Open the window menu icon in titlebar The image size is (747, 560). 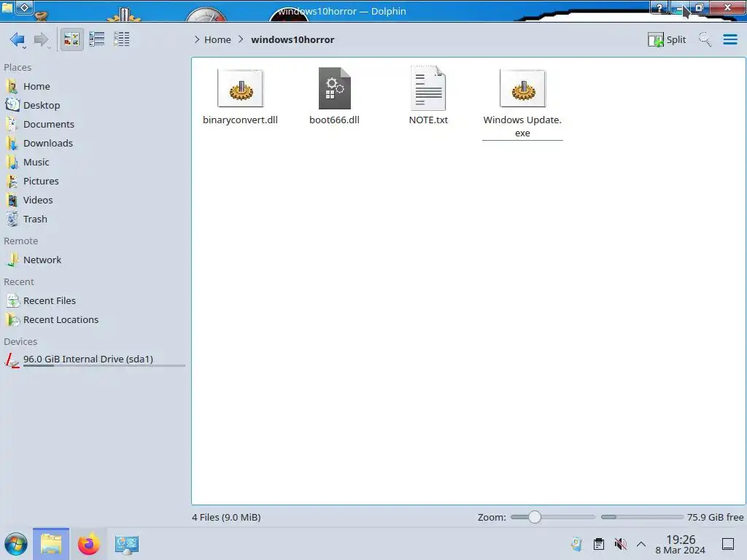pyautogui.click(x=8, y=7)
